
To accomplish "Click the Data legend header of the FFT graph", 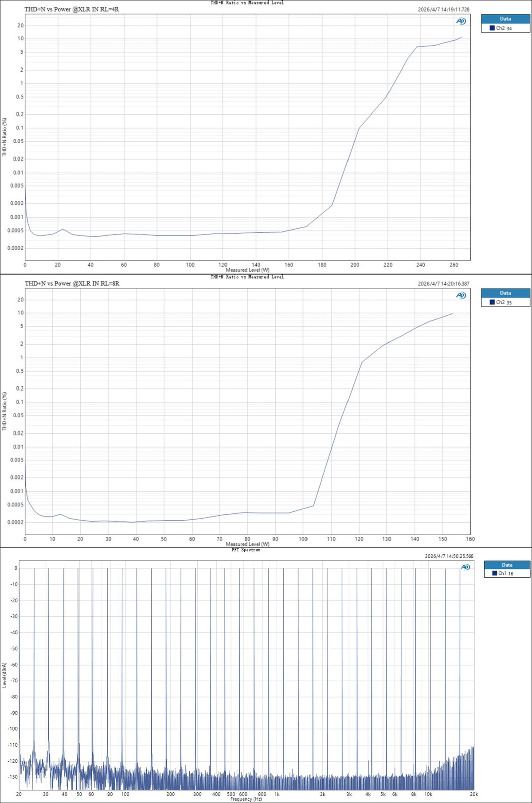I will pyautogui.click(x=507, y=565).
